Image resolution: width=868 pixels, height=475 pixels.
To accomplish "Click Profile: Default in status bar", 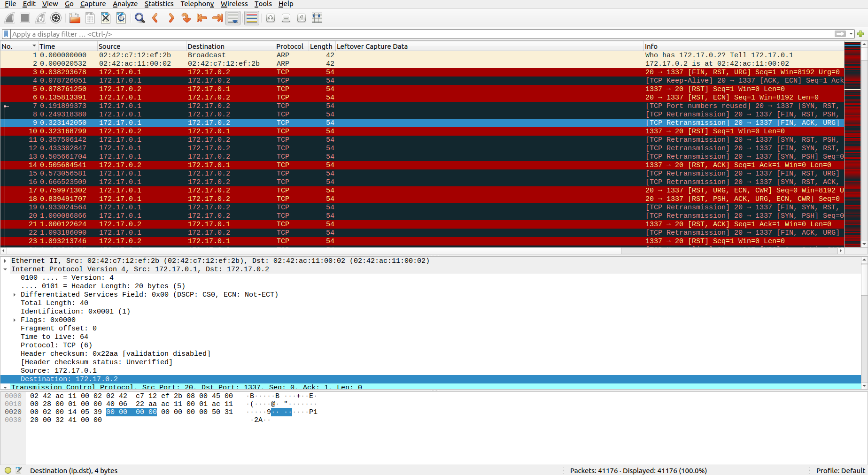I will 840,470.
